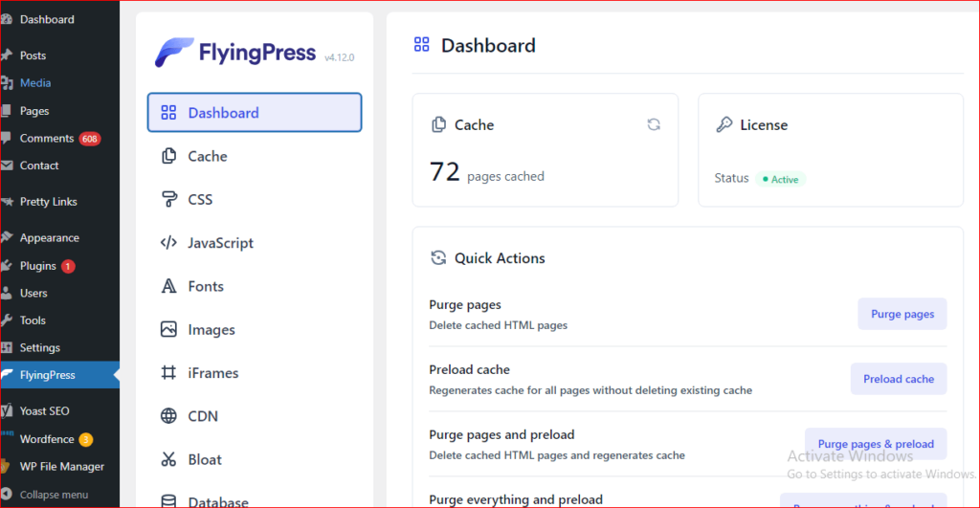Click the Cache card pages icon

(438, 124)
